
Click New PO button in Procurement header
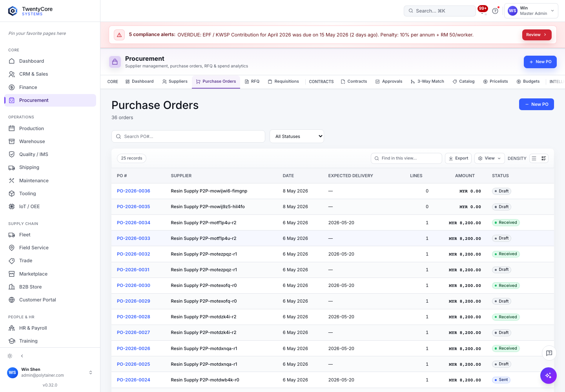pyautogui.click(x=540, y=62)
